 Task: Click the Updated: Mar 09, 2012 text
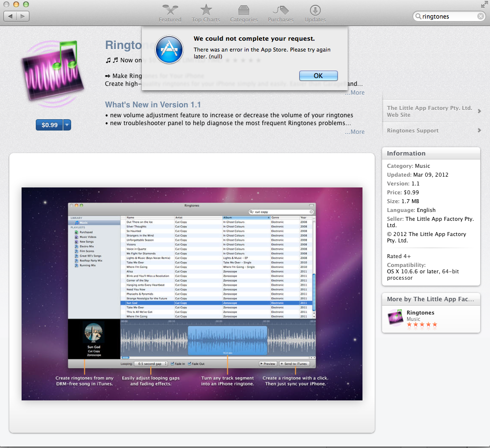point(417,175)
